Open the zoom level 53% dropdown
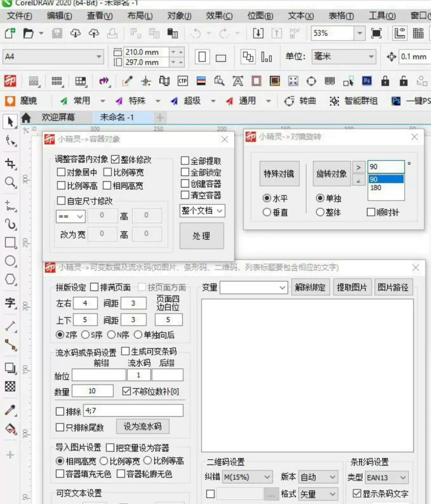 [x=360, y=34]
